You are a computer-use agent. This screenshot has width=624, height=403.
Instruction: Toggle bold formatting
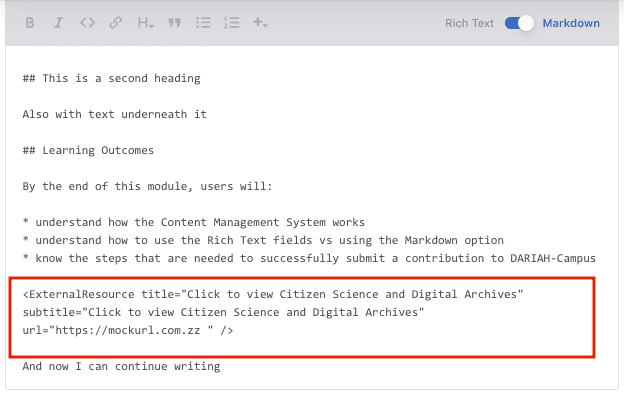coord(30,23)
